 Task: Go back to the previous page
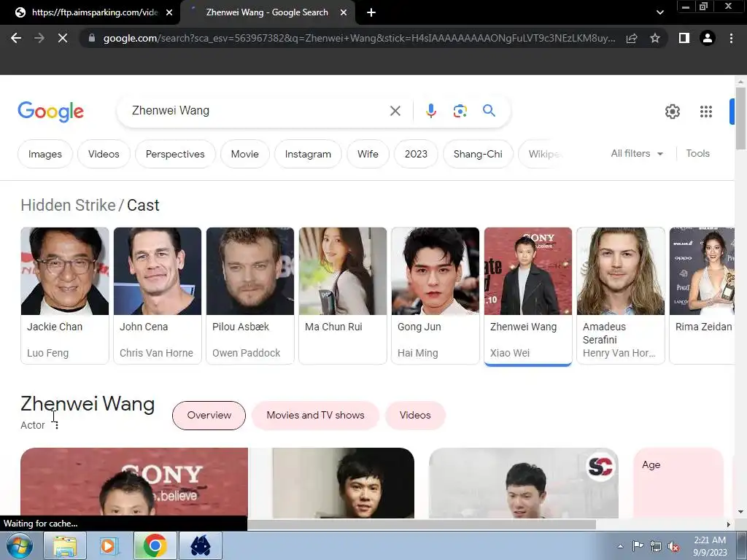(x=16, y=38)
